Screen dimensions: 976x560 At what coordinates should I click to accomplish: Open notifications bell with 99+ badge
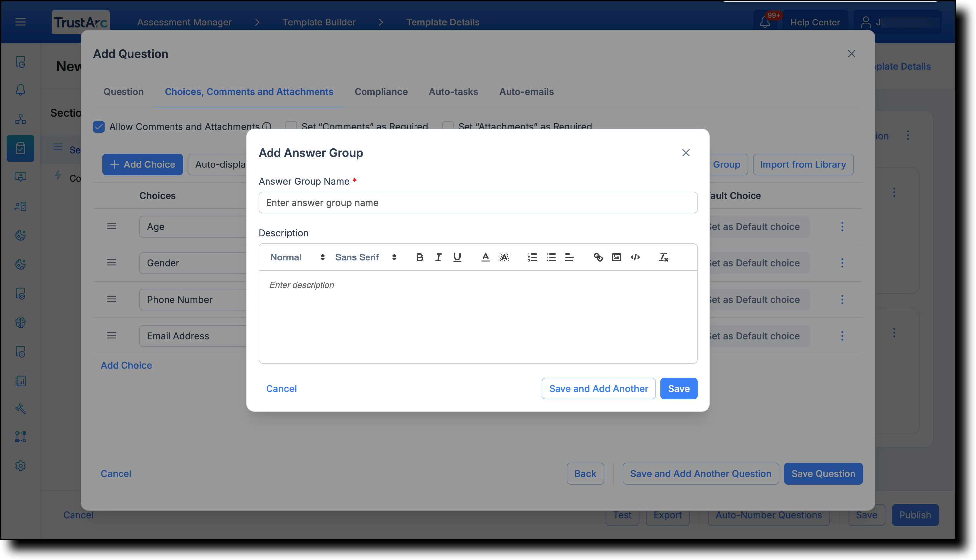(x=765, y=22)
